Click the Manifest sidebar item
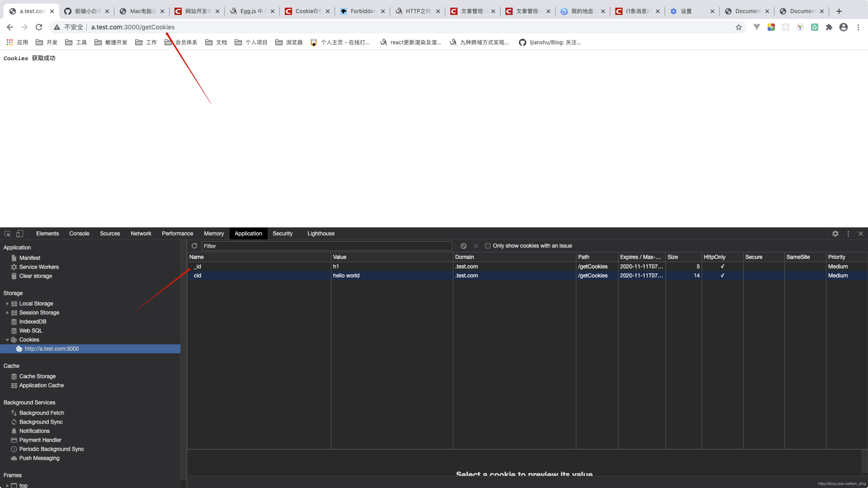Screen dimensions: 868x488 click(30, 257)
